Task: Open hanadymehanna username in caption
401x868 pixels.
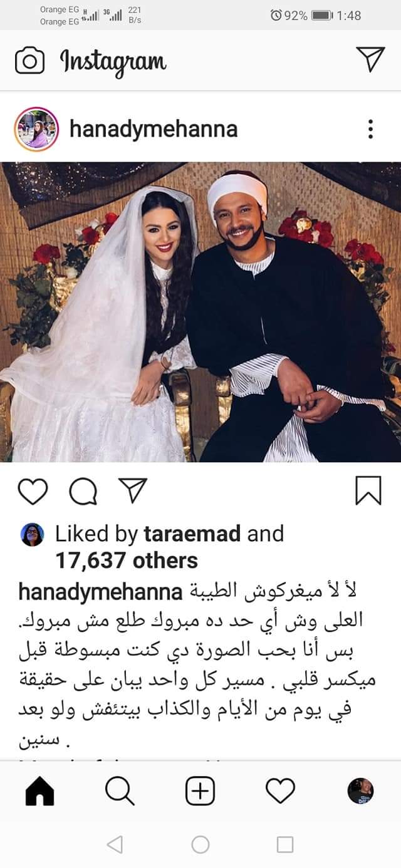Action: (x=101, y=591)
